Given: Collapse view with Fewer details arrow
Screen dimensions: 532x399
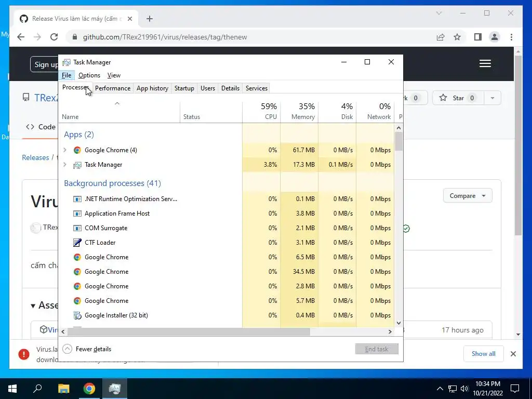Looking at the screenshot, I should [x=67, y=349].
